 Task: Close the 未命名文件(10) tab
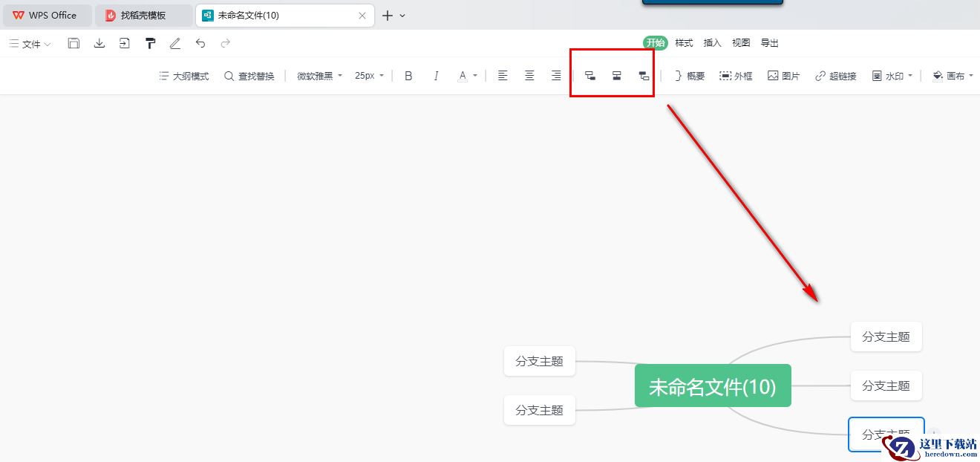[x=362, y=15]
